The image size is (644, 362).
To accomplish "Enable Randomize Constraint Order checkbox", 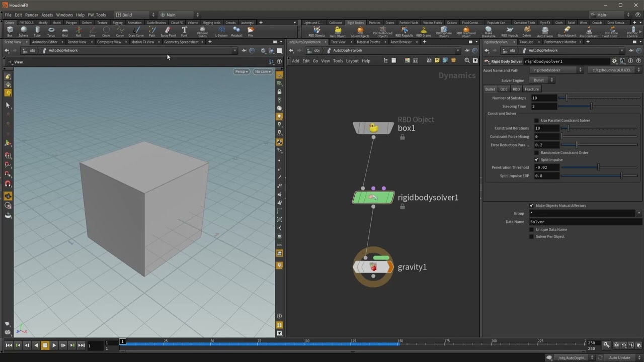I will point(536,153).
